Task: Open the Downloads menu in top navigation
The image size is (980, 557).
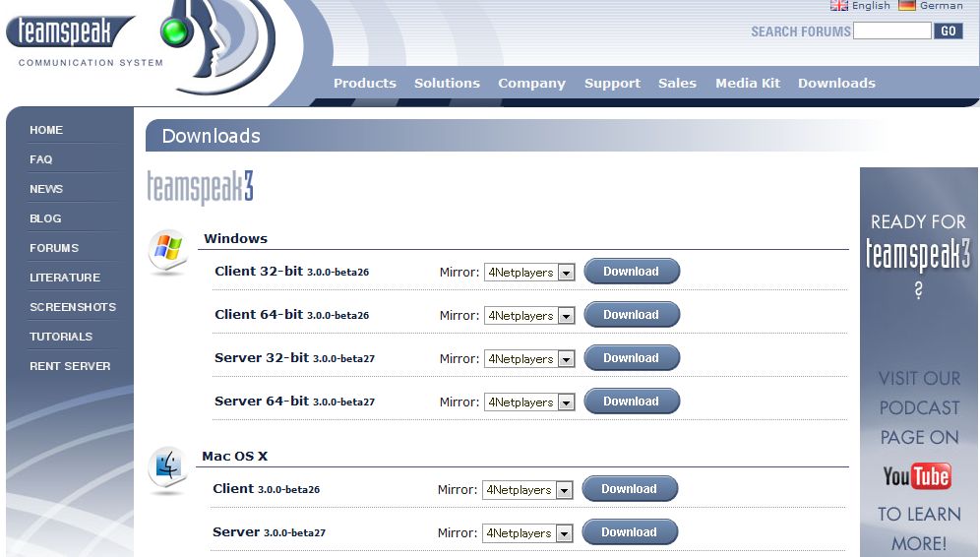Action: [x=837, y=83]
